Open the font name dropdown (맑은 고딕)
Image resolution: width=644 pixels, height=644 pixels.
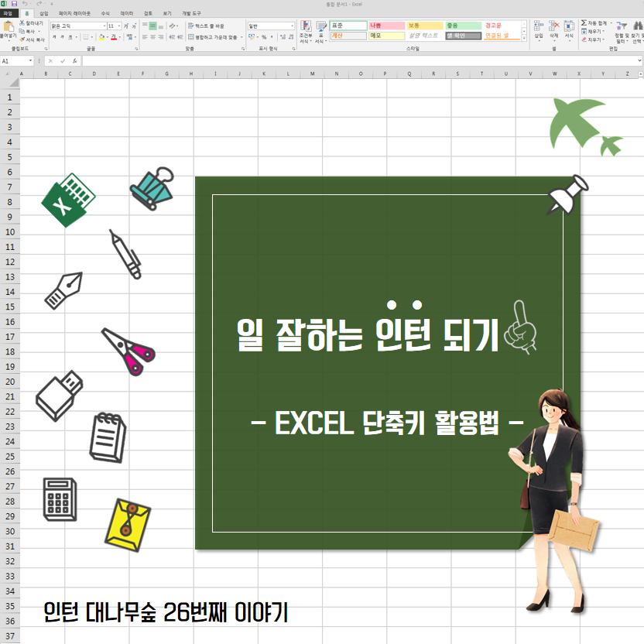[102, 26]
